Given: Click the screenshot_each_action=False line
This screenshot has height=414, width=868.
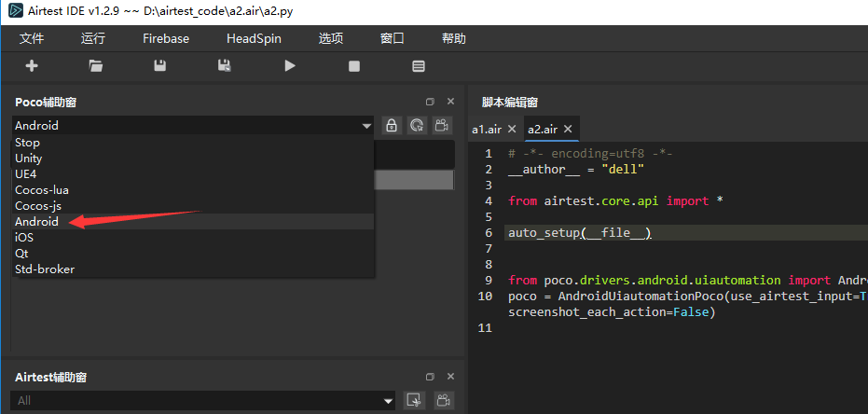Looking at the screenshot, I should pyautogui.click(x=613, y=312).
